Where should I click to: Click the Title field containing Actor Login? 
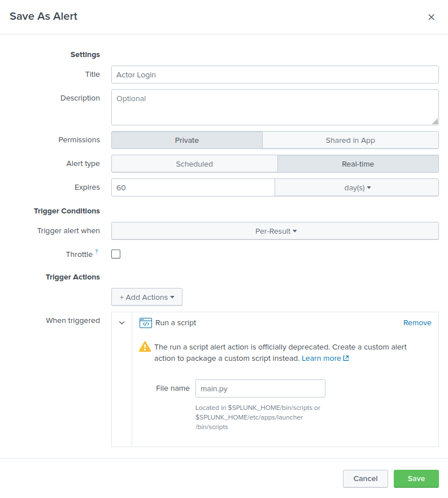[x=275, y=74]
